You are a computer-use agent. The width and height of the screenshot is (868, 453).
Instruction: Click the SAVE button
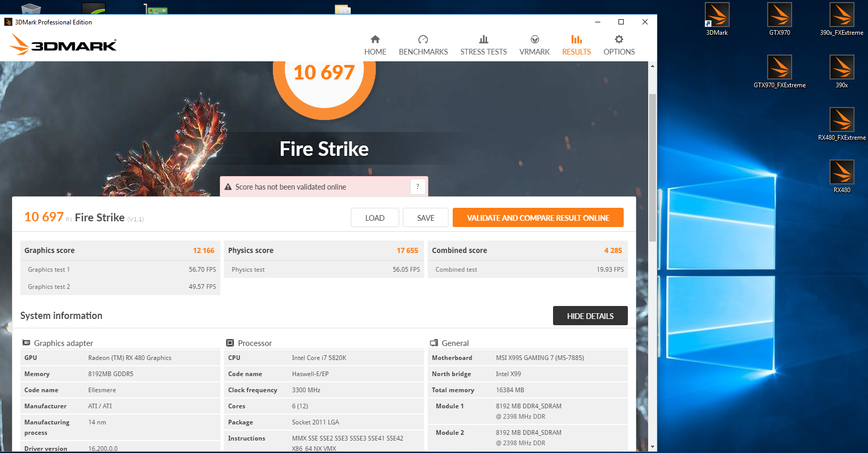click(426, 218)
